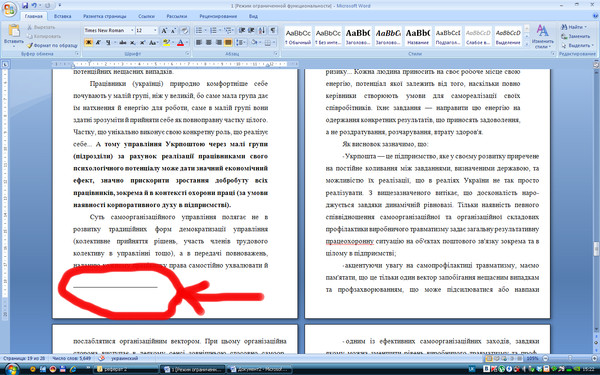This screenshot has width=600, height=375.
Task: Switch to Документ2 taskbar window
Action: coord(258,369)
